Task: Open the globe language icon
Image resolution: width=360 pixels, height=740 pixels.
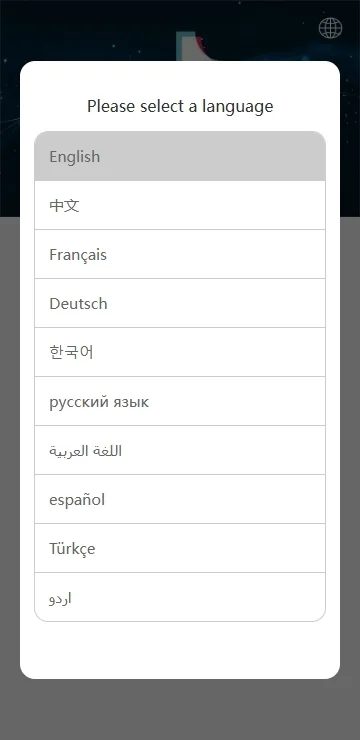Action: (x=330, y=28)
